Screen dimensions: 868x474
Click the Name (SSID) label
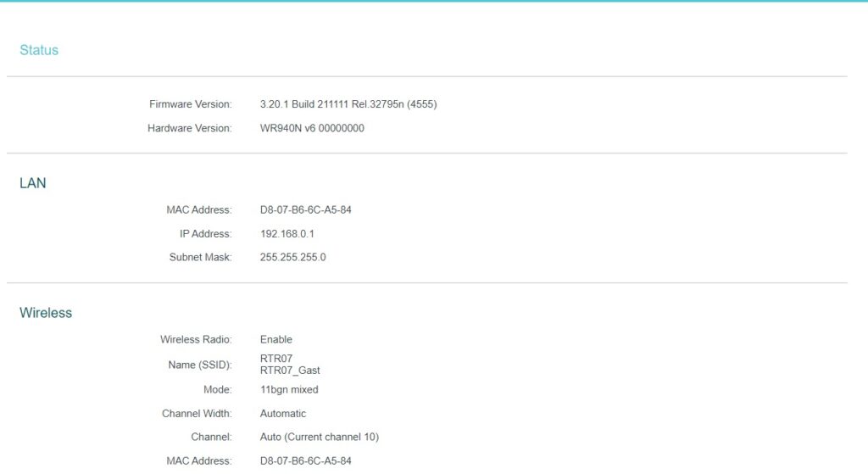point(199,365)
